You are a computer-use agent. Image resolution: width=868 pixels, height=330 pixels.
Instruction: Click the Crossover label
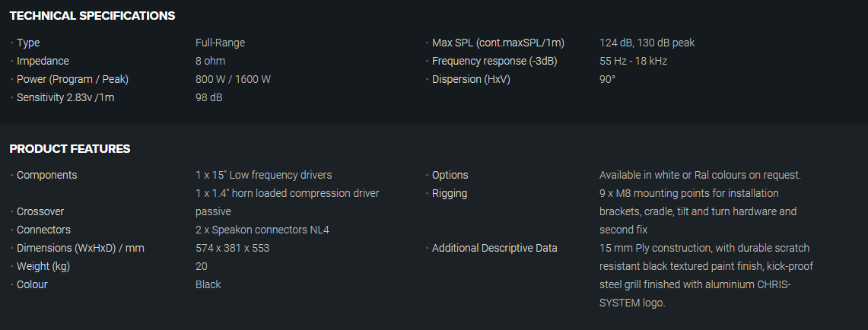[x=40, y=211]
